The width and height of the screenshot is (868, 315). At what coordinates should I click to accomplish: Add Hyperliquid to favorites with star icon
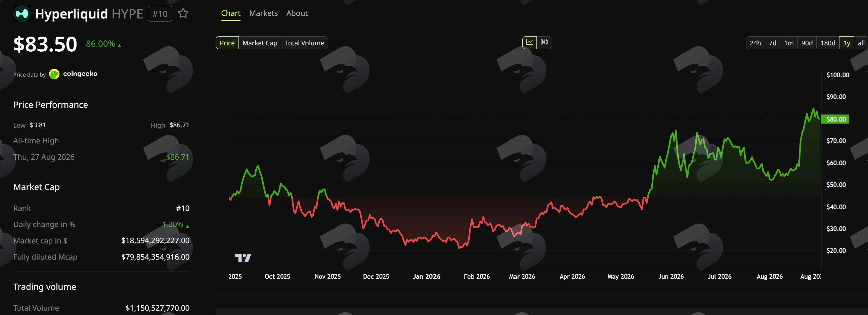pyautogui.click(x=183, y=13)
